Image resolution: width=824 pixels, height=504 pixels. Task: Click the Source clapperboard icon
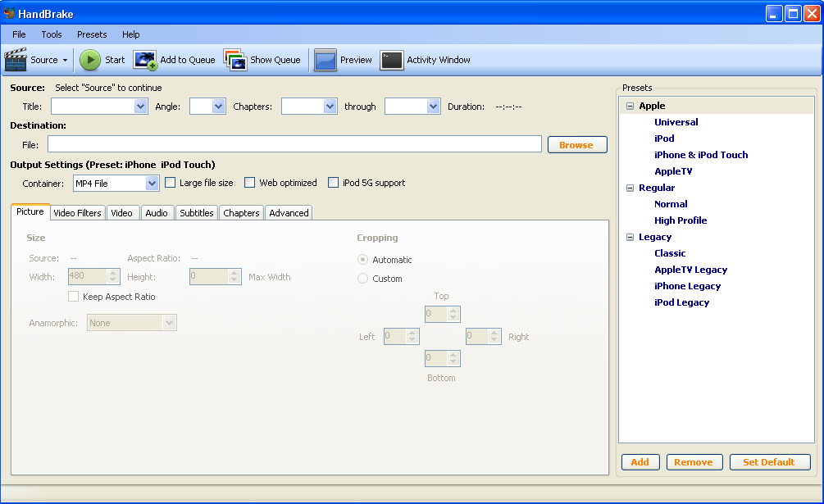(x=16, y=59)
